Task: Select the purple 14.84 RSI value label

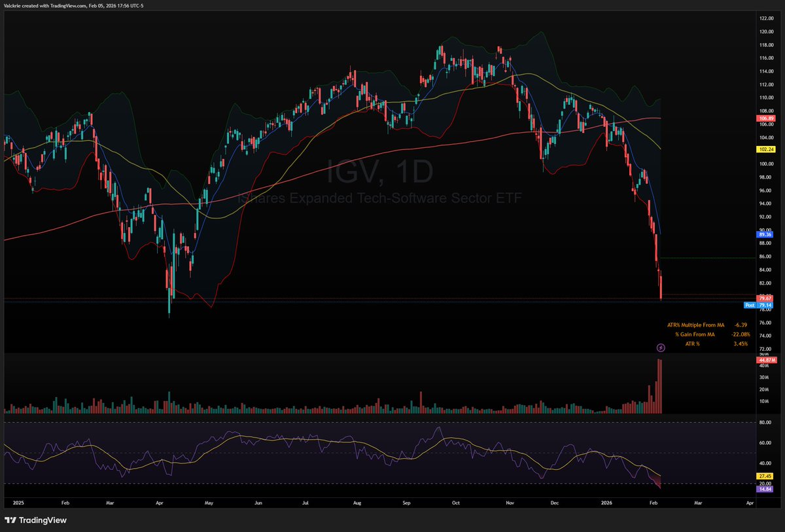Action: 765,489
